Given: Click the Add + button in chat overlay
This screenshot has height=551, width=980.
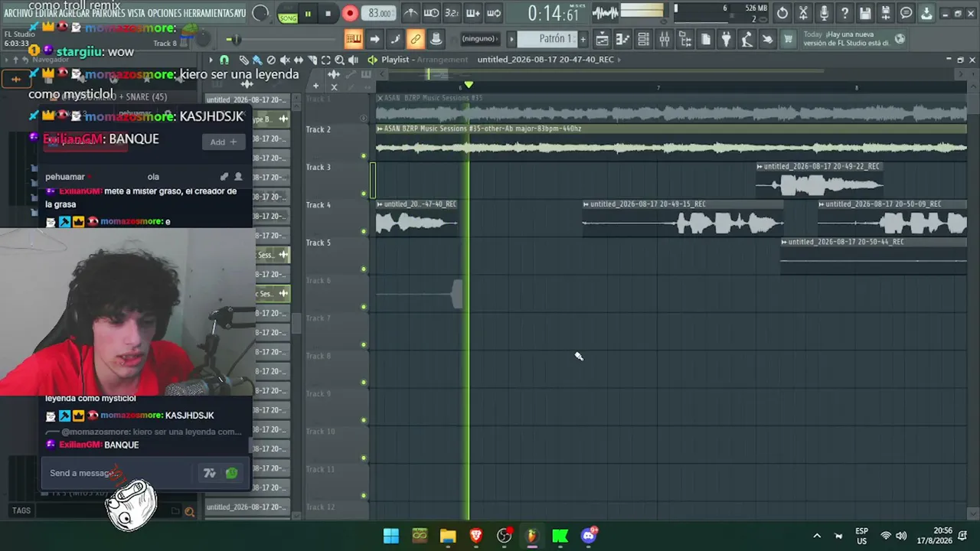Looking at the screenshot, I should tap(224, 142).
